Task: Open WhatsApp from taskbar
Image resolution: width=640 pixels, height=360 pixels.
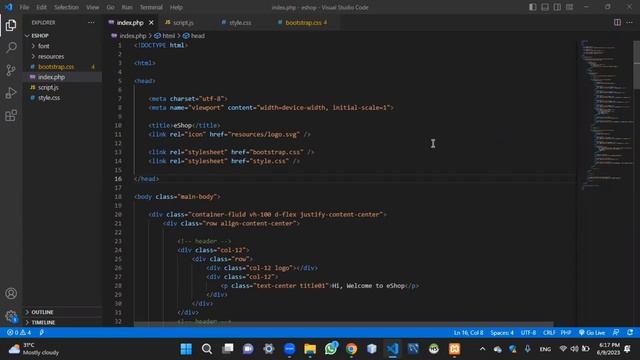Action: tap(331, 349)
